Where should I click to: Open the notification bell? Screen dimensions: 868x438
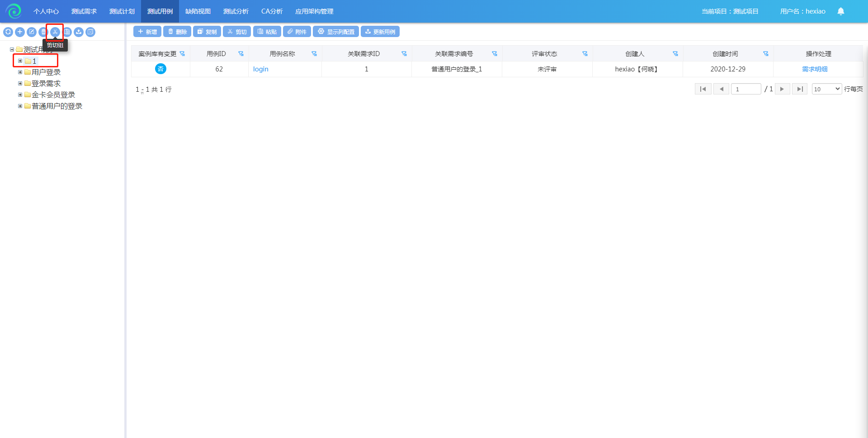(x=840, y=11)
